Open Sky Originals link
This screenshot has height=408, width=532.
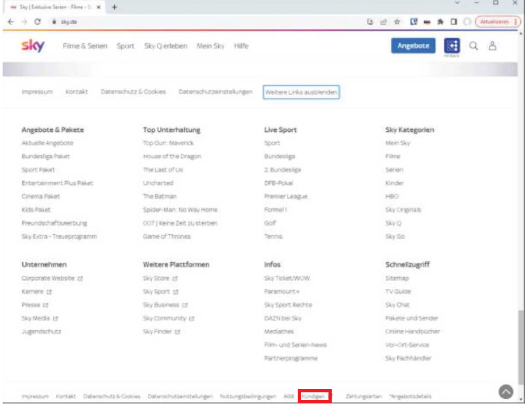403,210
